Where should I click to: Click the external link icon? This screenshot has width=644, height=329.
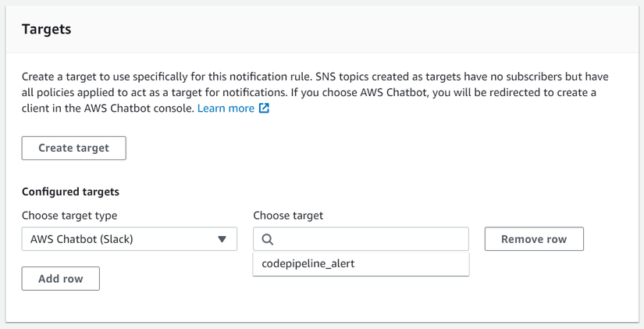[x=265, y=109]
